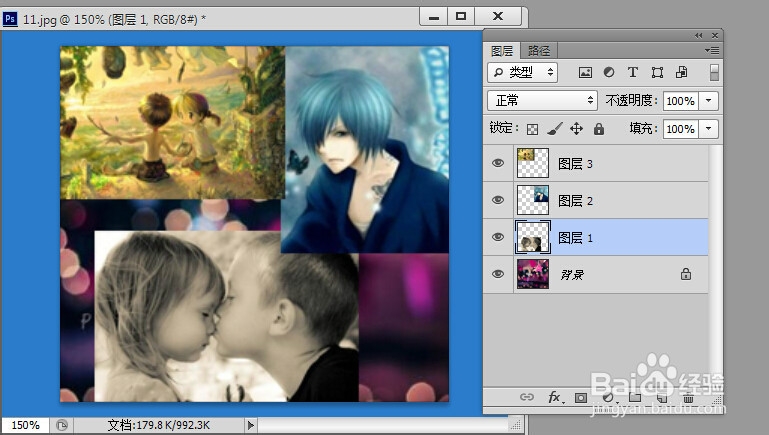Hide 背景 layer with eye icon
This screenshot has width=769, height=435.
(x=498, y=274)
